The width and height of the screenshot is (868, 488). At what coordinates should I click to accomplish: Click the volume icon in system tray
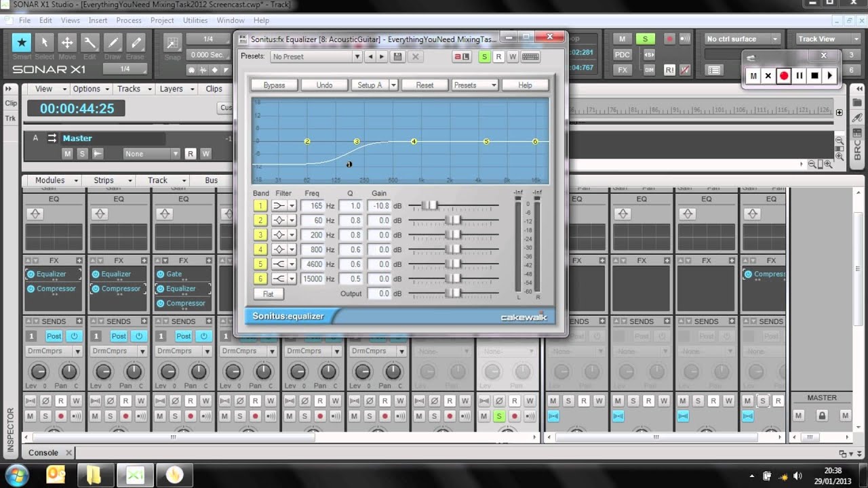pyautogui.click(x=797, y=476)
